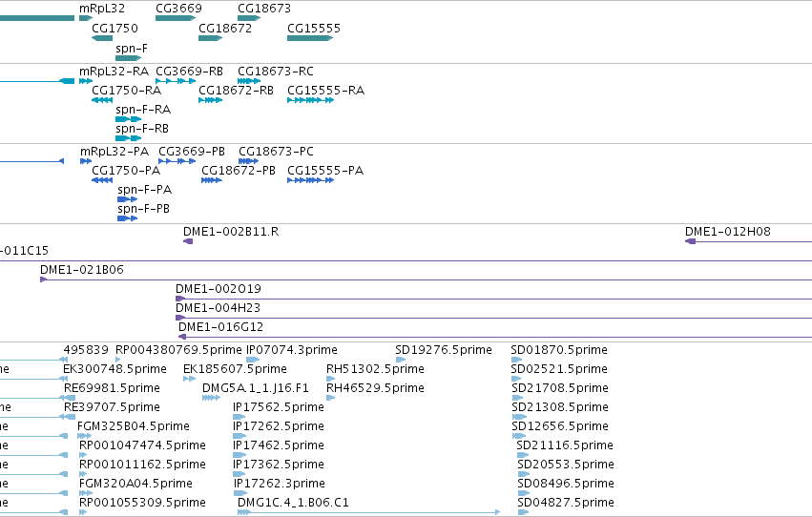
Task: Select EST 495839 label
Action: click(x=86, y=350)
